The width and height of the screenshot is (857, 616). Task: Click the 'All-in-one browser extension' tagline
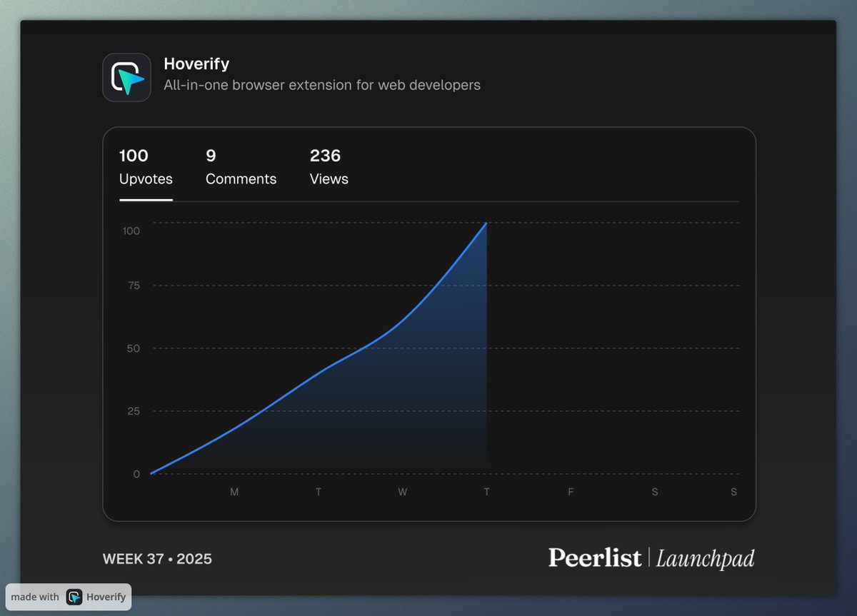[322, 85]
